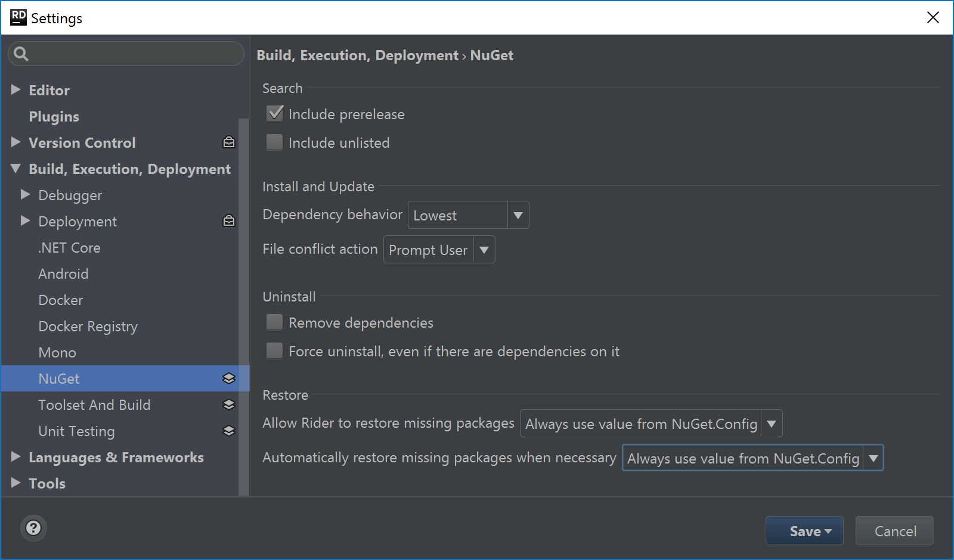Click the layered-settings icon beside NuGet
The width and height of the screenshot is (954, 560).
(229, 378)
